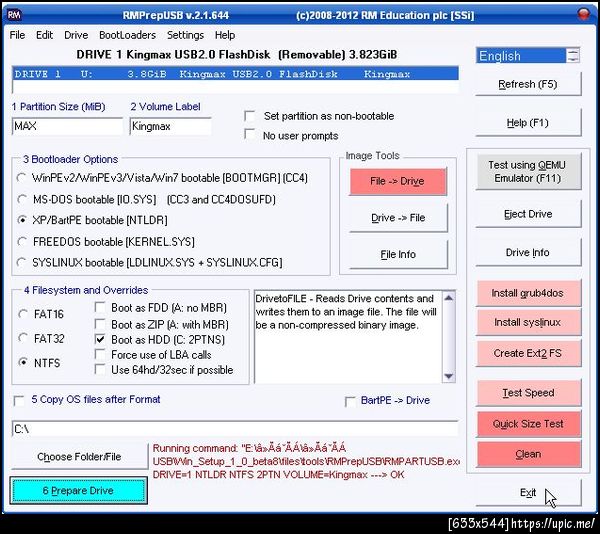Click the Exit button
Image resolution: width=600 pixels, height=534 pixels.
[528, 493]
